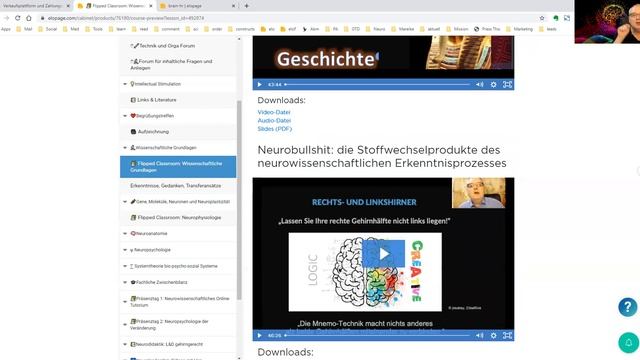The width and height of the screenshot is (640, 360).
Task: Collapse the Wissenschaftliche Grundlagen section
Action: pos(125,148)
